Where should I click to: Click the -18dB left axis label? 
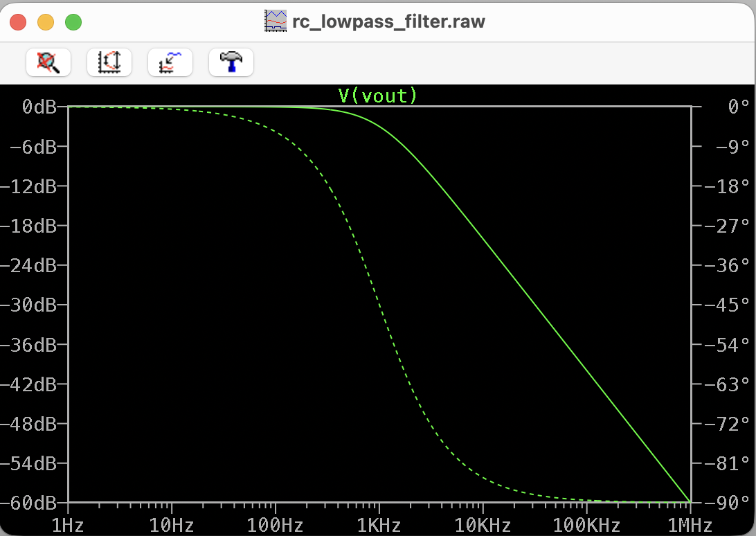coord(28,226)
